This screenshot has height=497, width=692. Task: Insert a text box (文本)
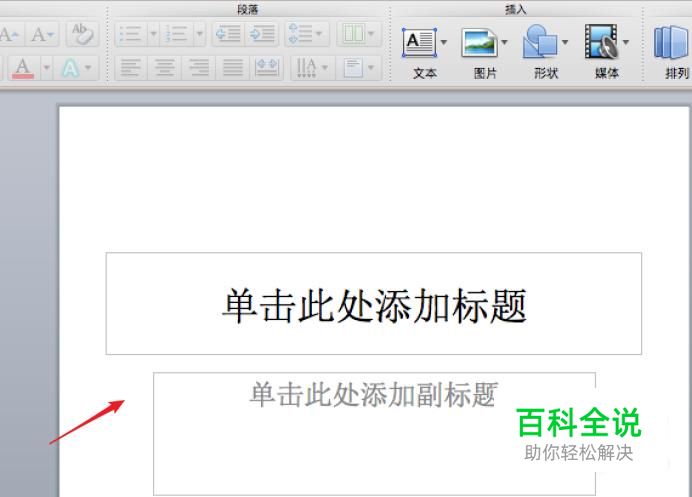(x=419, y=43)
